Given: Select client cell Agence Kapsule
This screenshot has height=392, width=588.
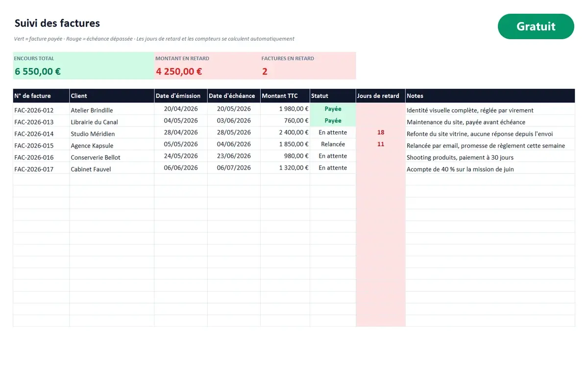Looking at the screenshot, I should [112, 145].
